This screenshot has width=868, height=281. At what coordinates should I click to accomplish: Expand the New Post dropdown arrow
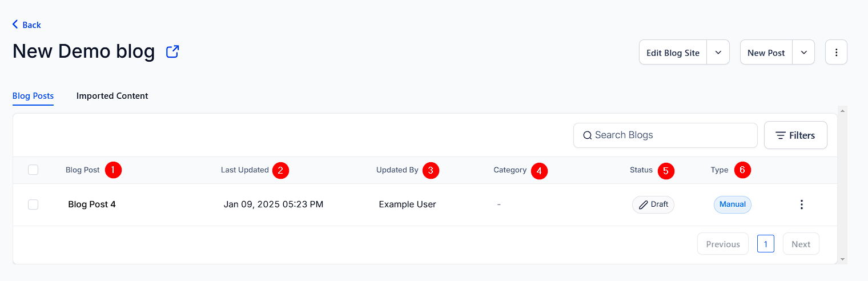point(803,53)
